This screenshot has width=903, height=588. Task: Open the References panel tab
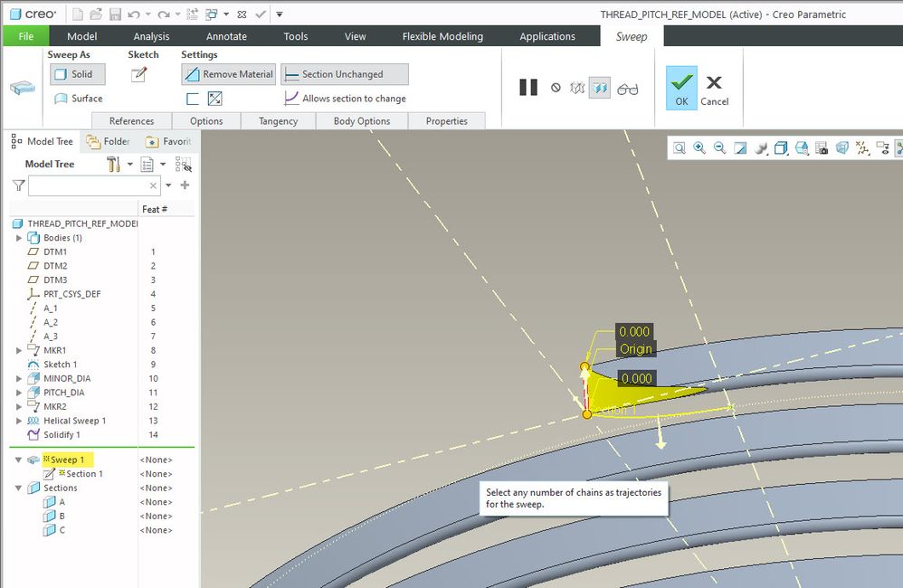(131, 121)
